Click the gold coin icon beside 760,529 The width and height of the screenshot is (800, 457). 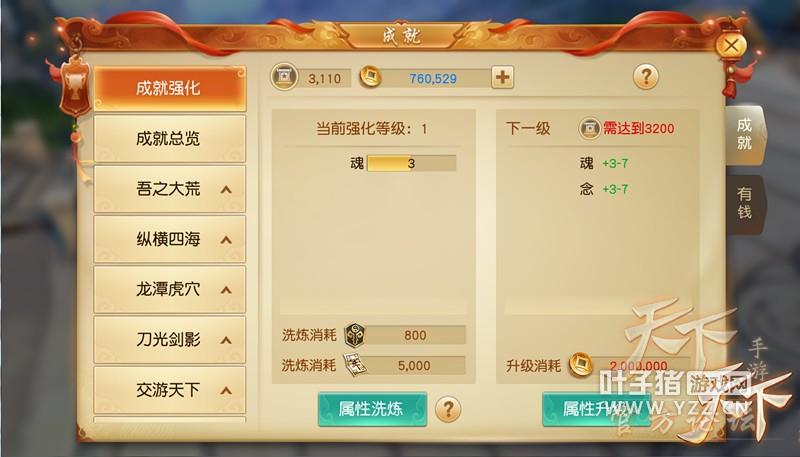pyautogui.click(x=370, y=78)
